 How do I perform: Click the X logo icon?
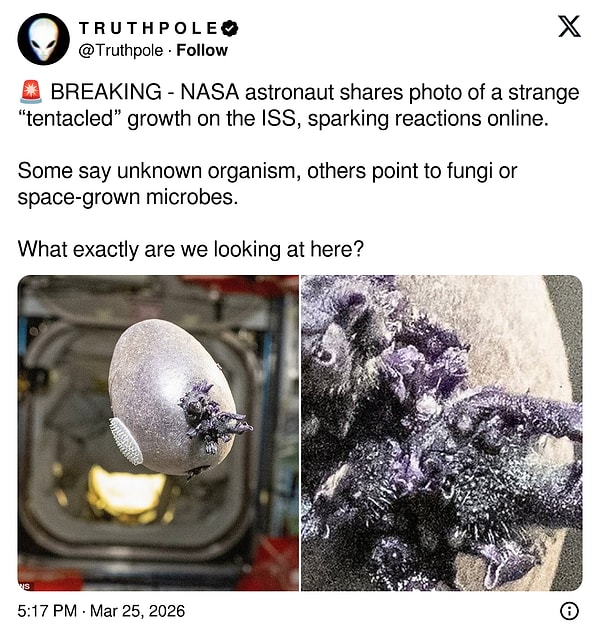tap(569, 27)
